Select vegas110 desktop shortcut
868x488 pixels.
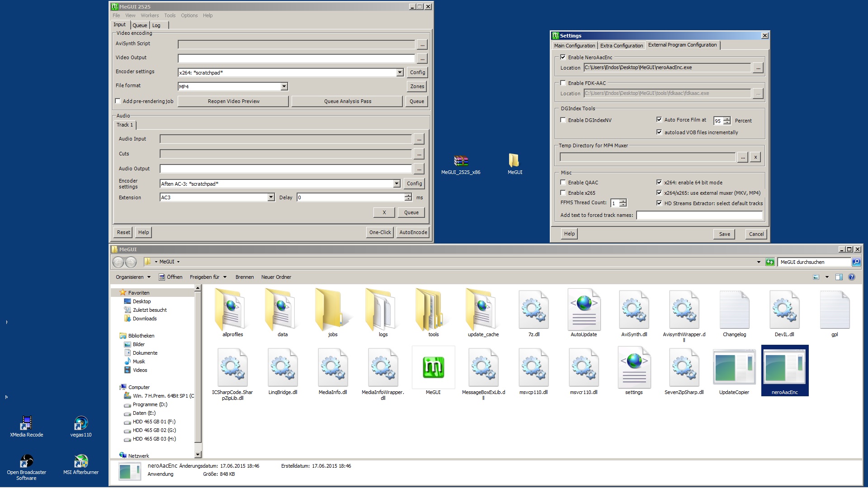[81, 427]
